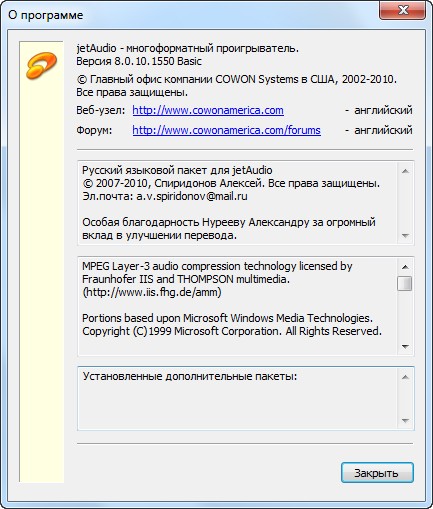
Task: Click the Версия 8.0.10.1550 Basic text
Action: [x=139, y=61]
